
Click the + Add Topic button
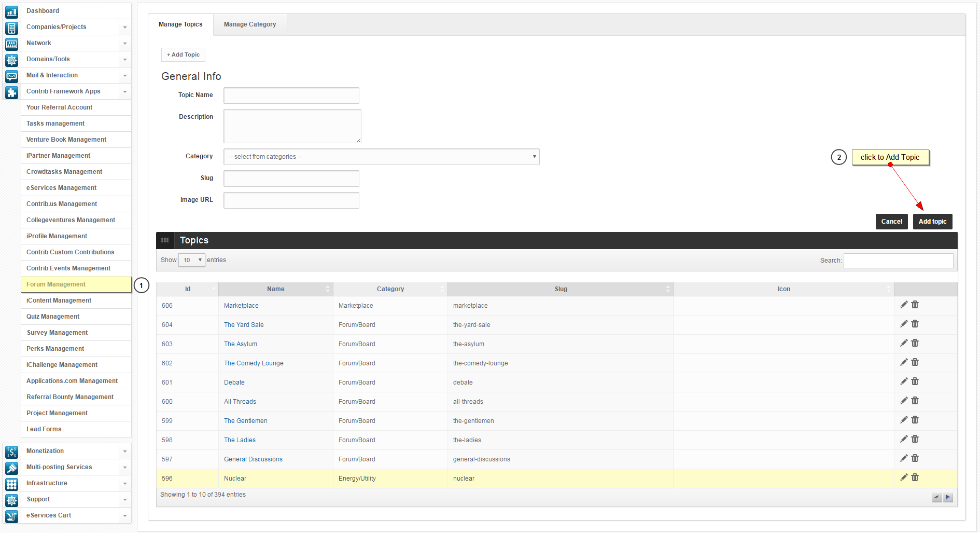pyautogui.click(x=183, y=54)
